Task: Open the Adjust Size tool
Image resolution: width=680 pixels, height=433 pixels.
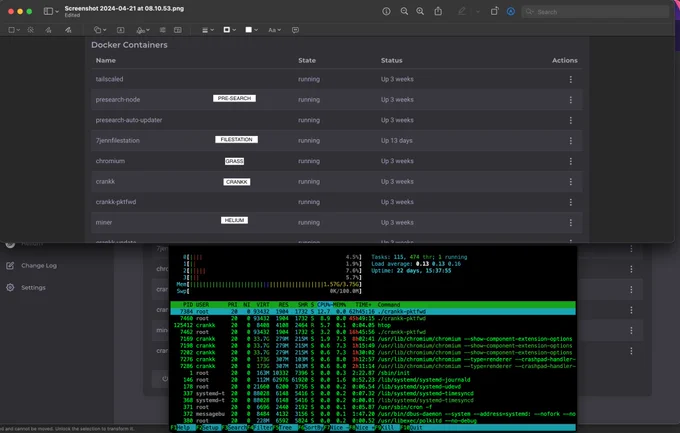Action: tap(178, 30)
